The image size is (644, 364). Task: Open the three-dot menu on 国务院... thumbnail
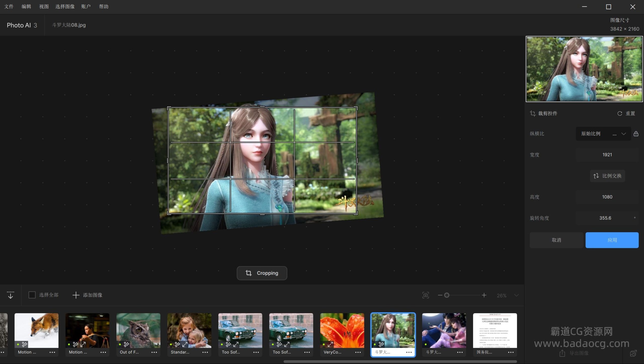coord(511,352)
